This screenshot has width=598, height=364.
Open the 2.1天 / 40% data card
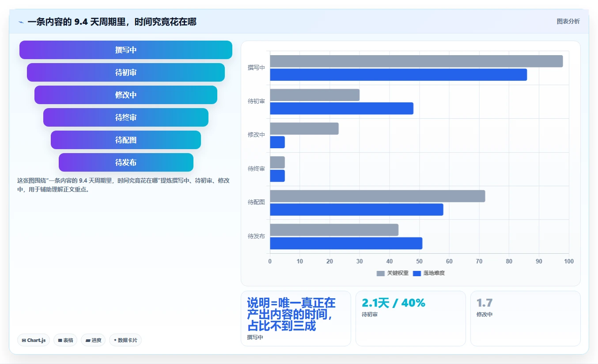411,319
